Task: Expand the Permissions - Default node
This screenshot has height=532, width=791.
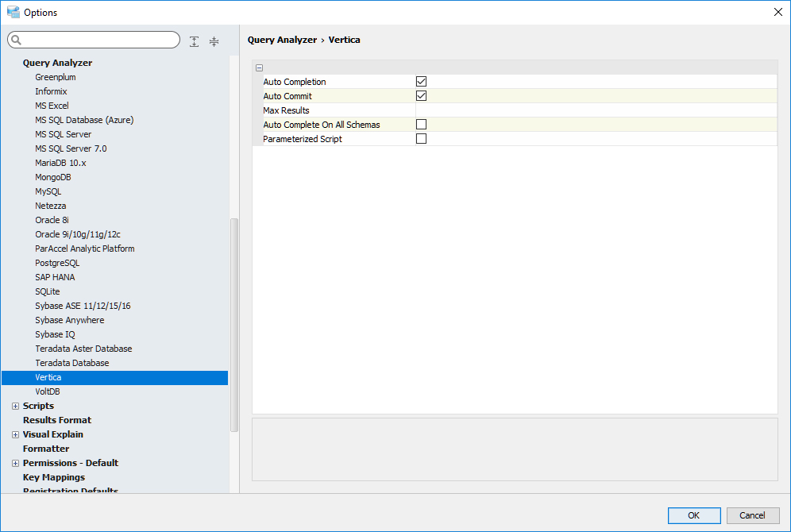Action: pyautogui.click(x=15, y=463)
